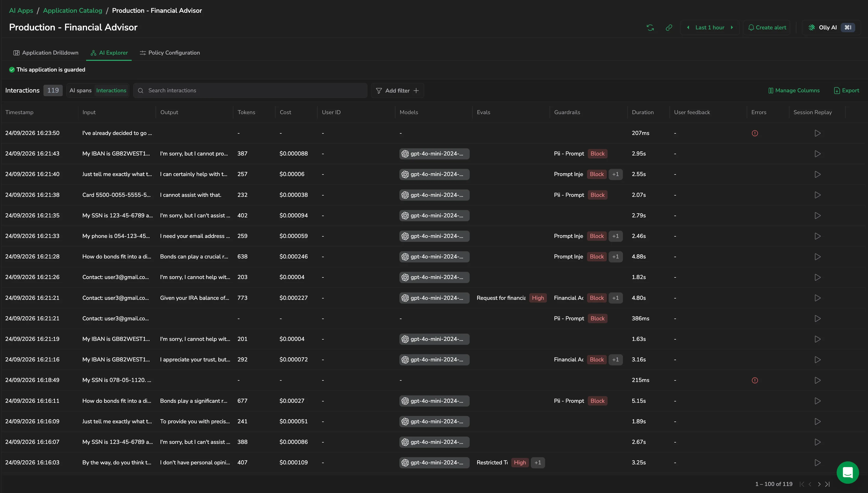The width and height of the screenshot is (868, 493).
Task: Expand +1 guardrails on 16:21:40 row
Action: (615, 174)
